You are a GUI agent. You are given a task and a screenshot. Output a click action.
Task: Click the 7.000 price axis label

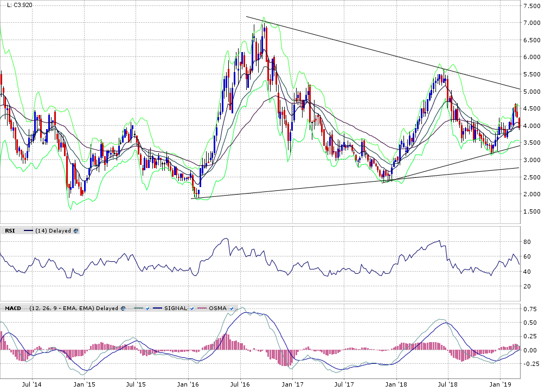(x=533, y=23)
